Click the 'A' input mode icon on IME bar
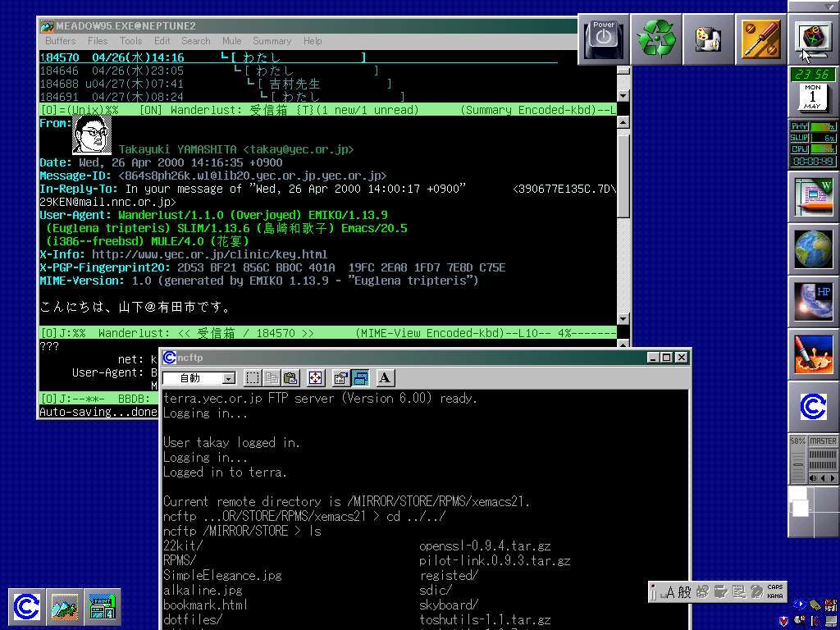This screenshot has width=840, height=630. pos(669,592)
